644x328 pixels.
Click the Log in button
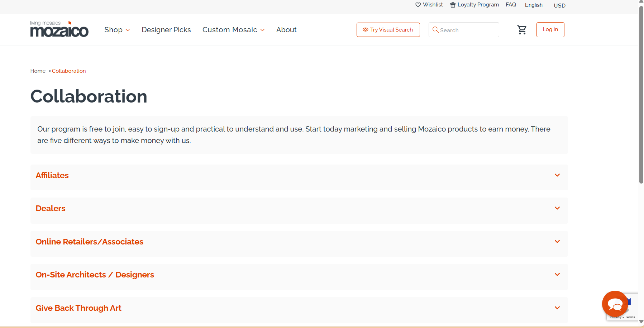point(550,30)
